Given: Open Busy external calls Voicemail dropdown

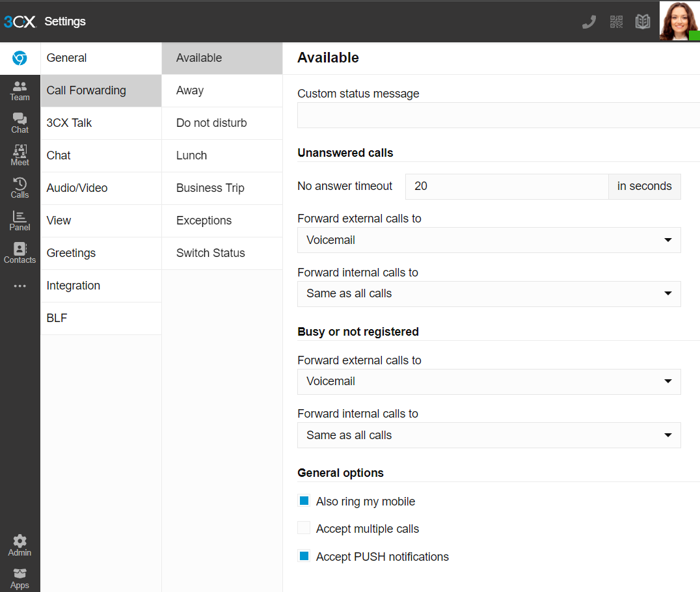Looking at the screenshot, I should pyautogui.click(x=489, y=382).
